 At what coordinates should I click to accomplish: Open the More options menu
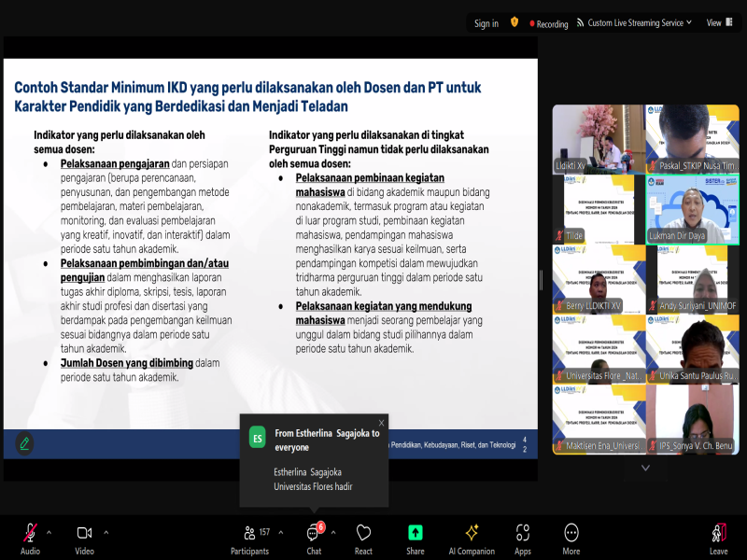coord(571,539)
